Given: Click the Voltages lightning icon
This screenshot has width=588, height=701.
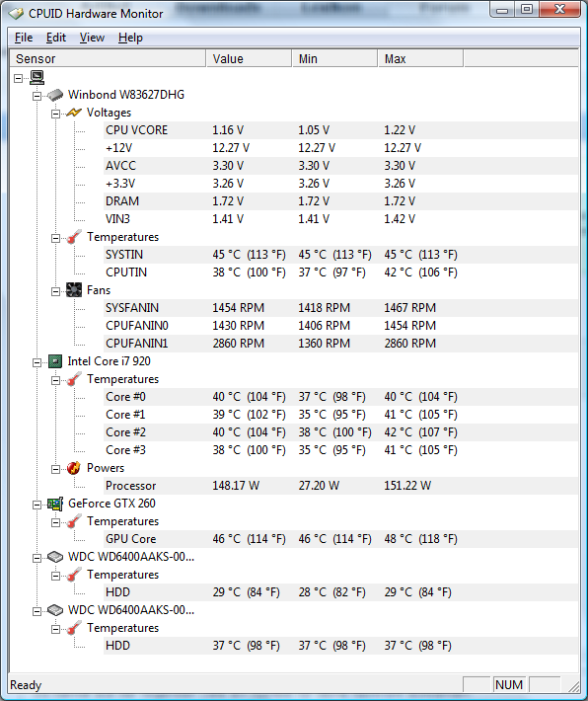Looking at the screenshot, I should tap(74, 113).
